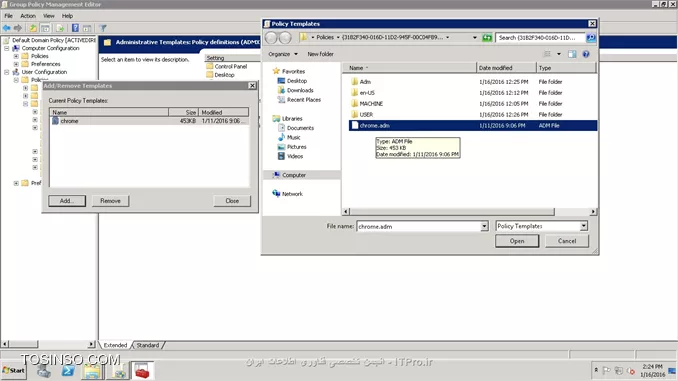Image resolution: width=678 pixels, height=381 pixels.
Task: Expand Policies under Computer Configuration
Action: click(x=16, y=56)
